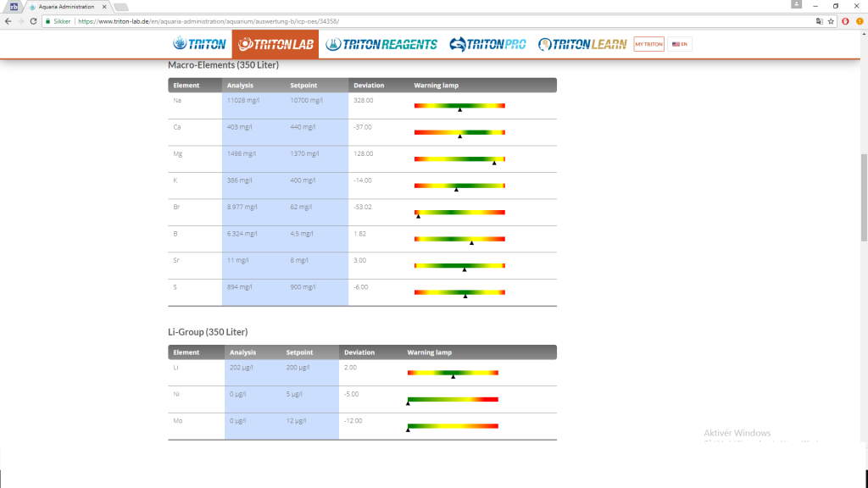
Task: Click the Na warning lamp indicator bar
Action: (459, 105)
